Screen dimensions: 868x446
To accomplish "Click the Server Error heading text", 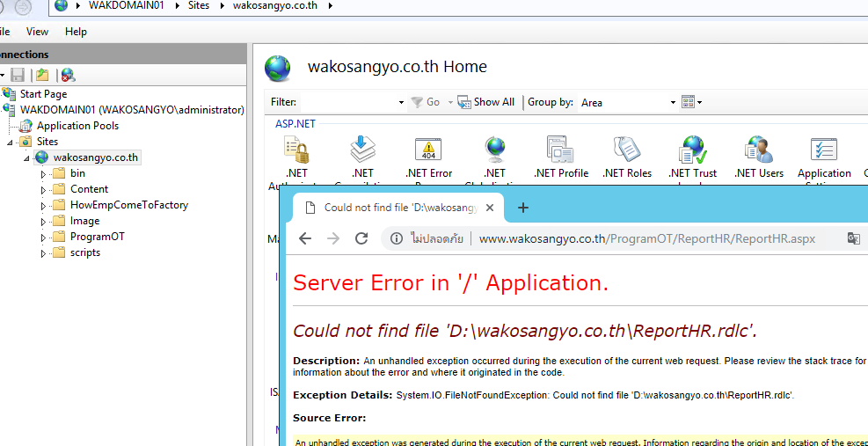I will 450,282.
